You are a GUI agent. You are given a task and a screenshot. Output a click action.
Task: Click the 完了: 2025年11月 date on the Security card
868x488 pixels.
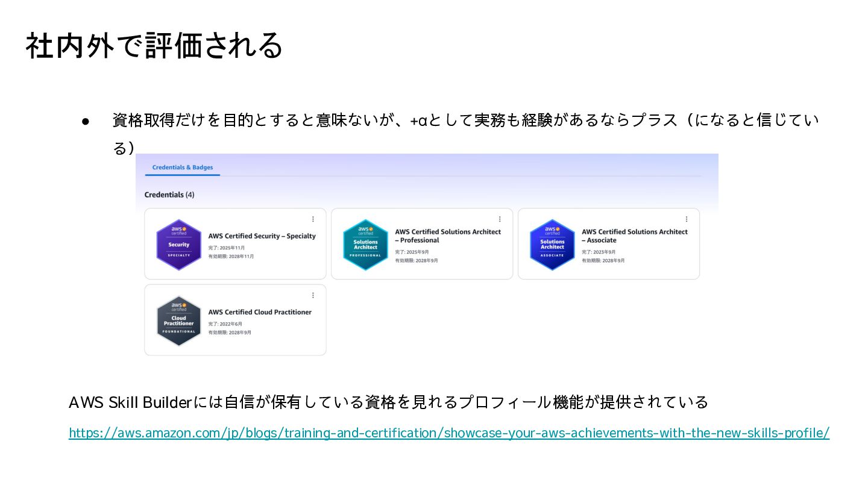[x=227, y=248]
